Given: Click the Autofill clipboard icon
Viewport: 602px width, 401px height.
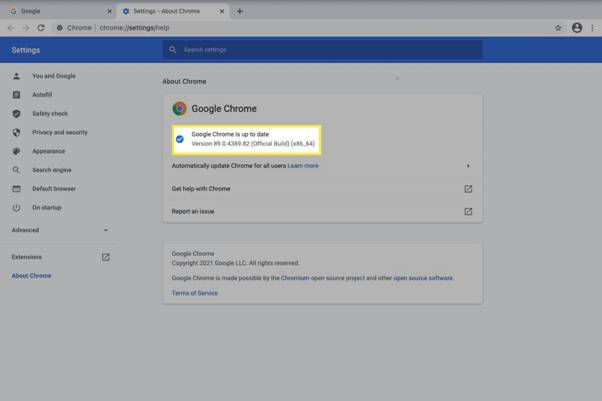Looking at the screenshot, I should click(16, 94).
